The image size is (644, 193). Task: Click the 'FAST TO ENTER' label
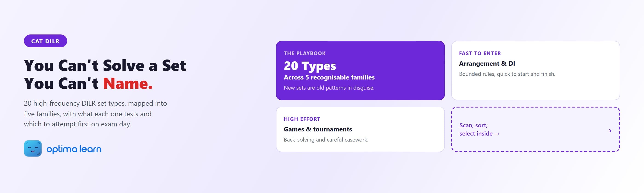[480, 53]
